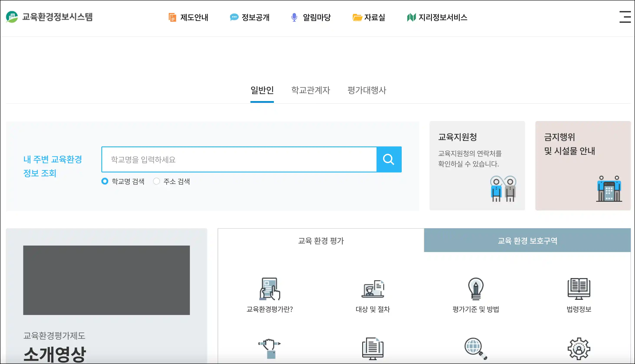Select the 교육 환경 보호구역 tab
The height and width of the screenshot is (364, 635).
[x=527, y=240]
